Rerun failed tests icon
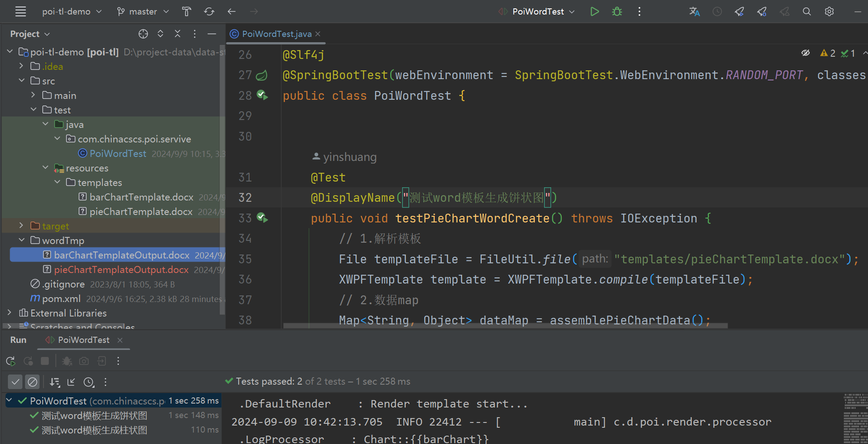The image size is (868, 444). coord(29,361)
